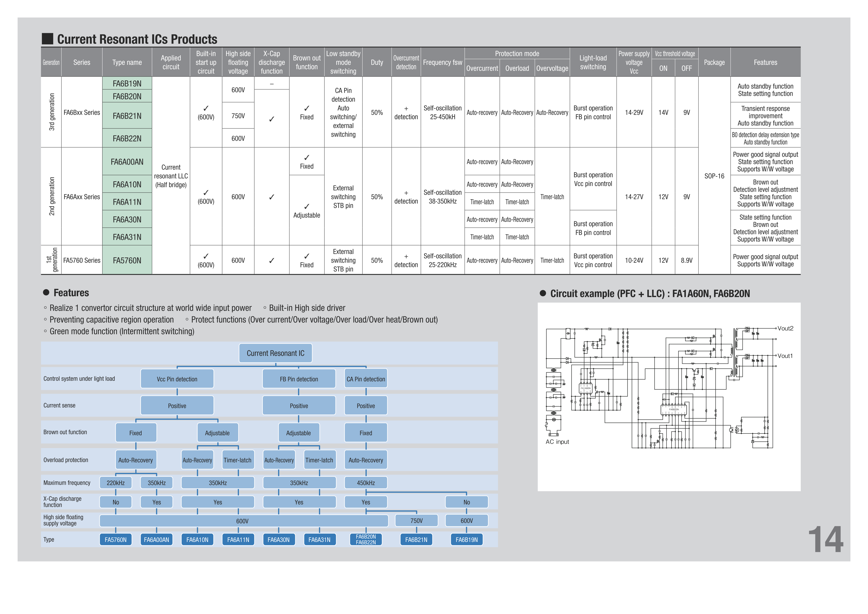868x614 pixels.
Task: Click the FA6A11N type box in the diagram
Action: (238, 539)
